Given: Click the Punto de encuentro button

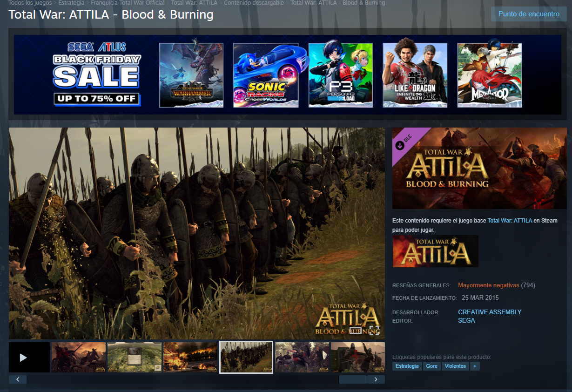Looking at the screenshot, I should (529, 14).
